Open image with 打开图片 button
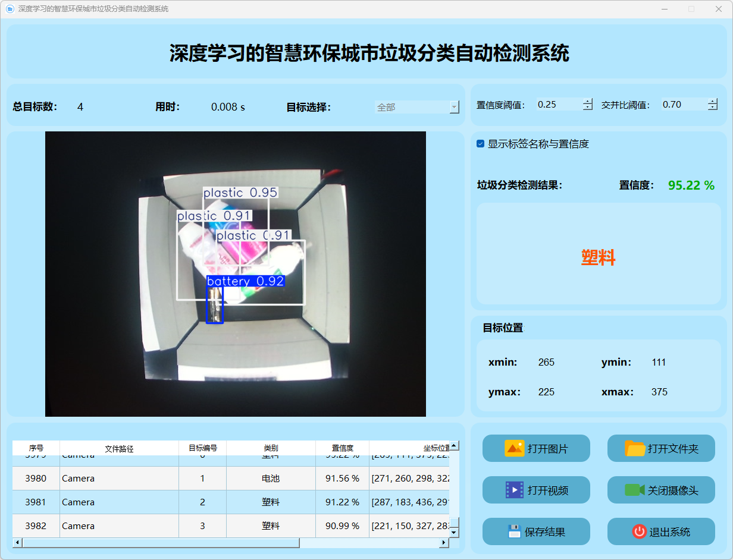This screenshot has height=560, width=733. (x=536, y=448)
